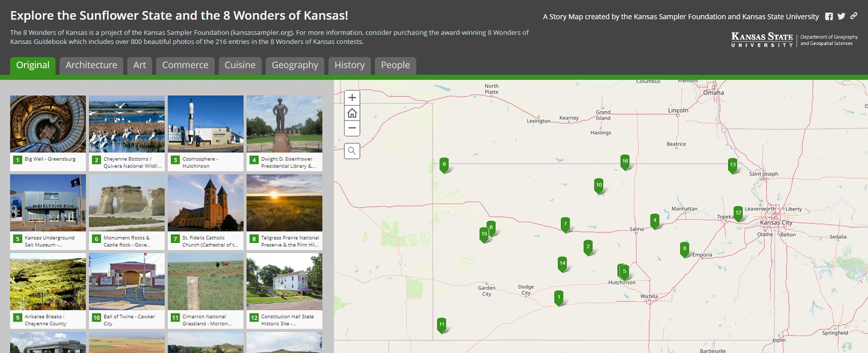The width and height of the screenshot is (868, 353).
Task: Zoom in on the map
Action: tap(352, 98)
